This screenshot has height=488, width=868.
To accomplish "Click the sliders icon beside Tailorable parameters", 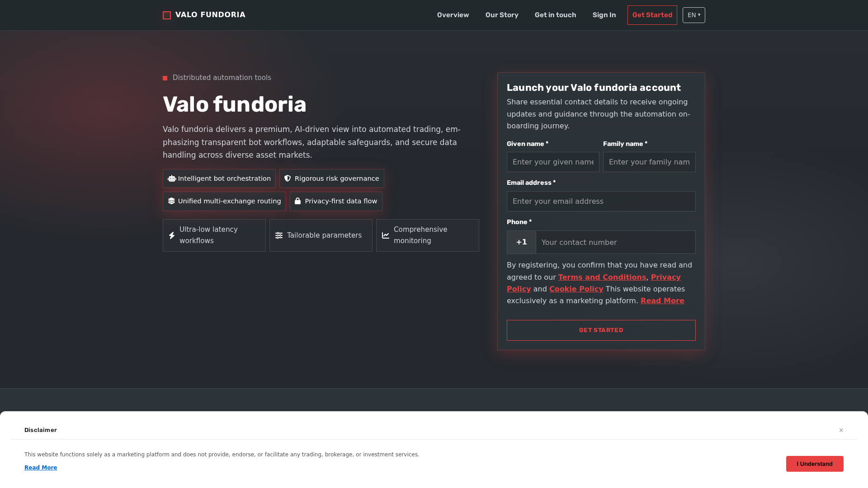I will click(x=279, y=235).
